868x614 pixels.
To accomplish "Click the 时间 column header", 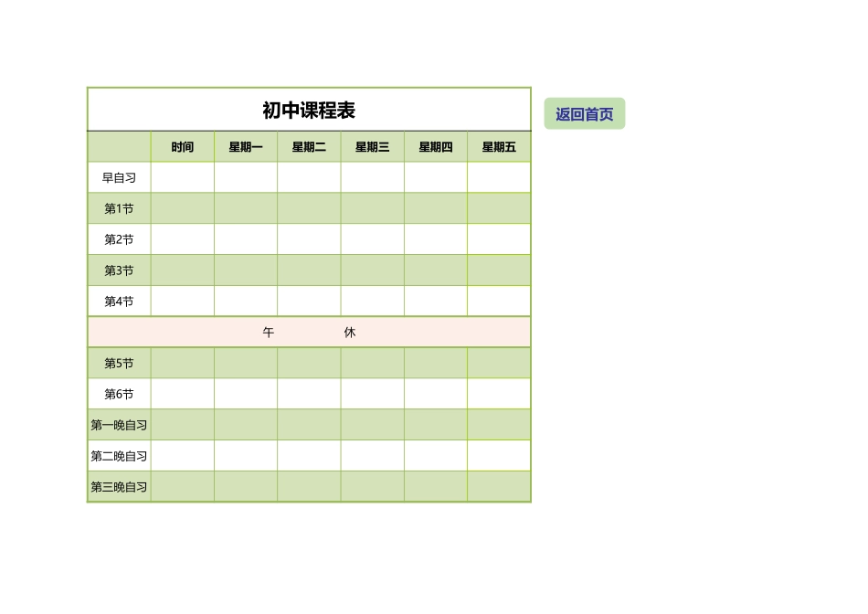I will (182, 146).
